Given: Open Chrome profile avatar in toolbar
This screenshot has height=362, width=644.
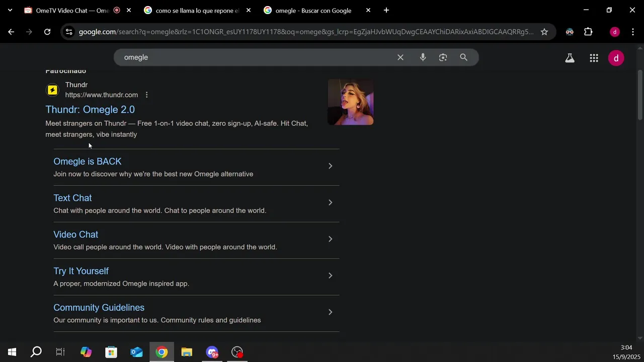Looking at the screenshot, I should click(614, 32).
